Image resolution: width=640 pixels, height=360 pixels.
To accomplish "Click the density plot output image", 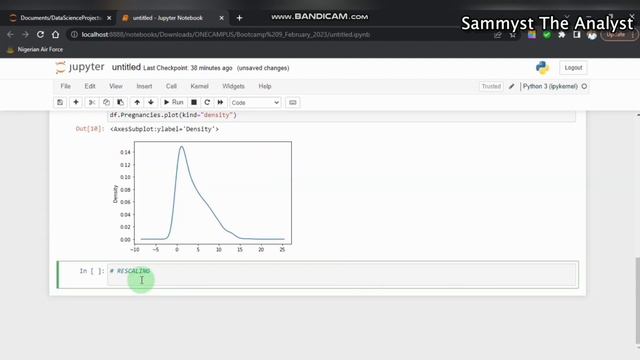I will point(202,197).
